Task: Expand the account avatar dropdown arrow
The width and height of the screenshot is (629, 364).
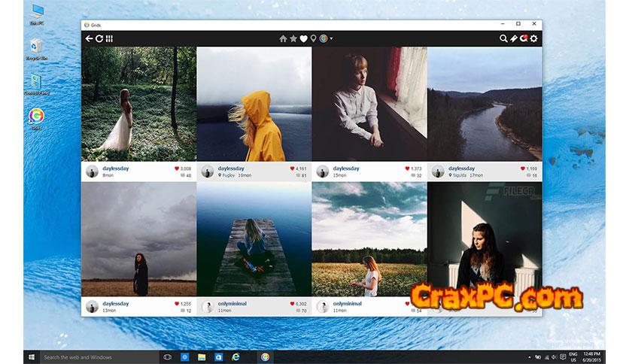Action: 331,39
